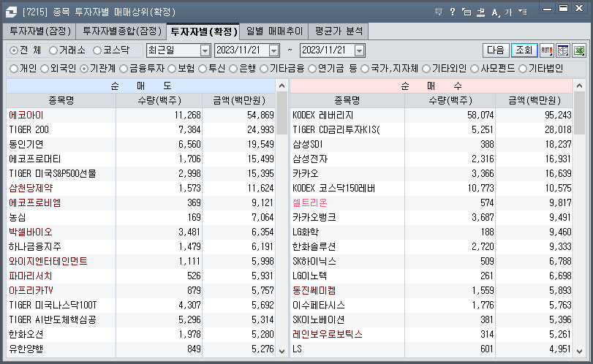The height and width of the screenshot is (364, 593).
Task: Click the app logo icon in title bar
Action: click(x=11, y=12)
